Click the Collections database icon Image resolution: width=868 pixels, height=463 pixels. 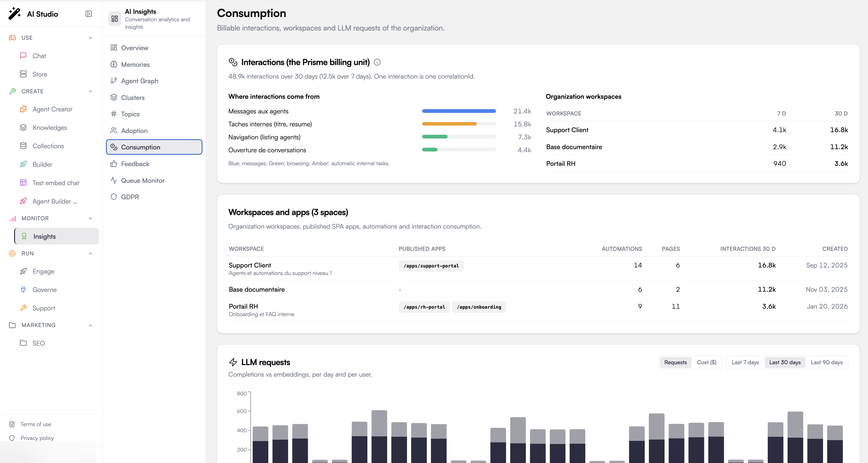(23, 146)
